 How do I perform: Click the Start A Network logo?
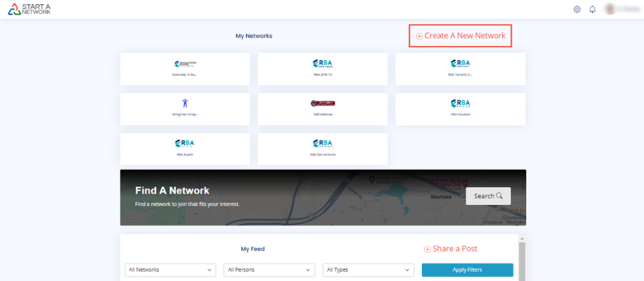click(29, 9)
